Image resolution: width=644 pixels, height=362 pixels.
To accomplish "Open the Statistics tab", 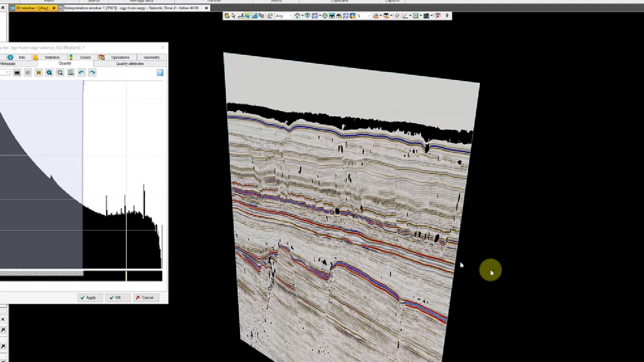I will [x=49, y=57].
